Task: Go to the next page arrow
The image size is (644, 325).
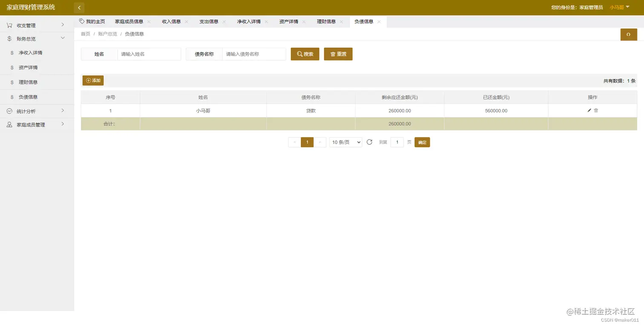Action: click(320, 142)
